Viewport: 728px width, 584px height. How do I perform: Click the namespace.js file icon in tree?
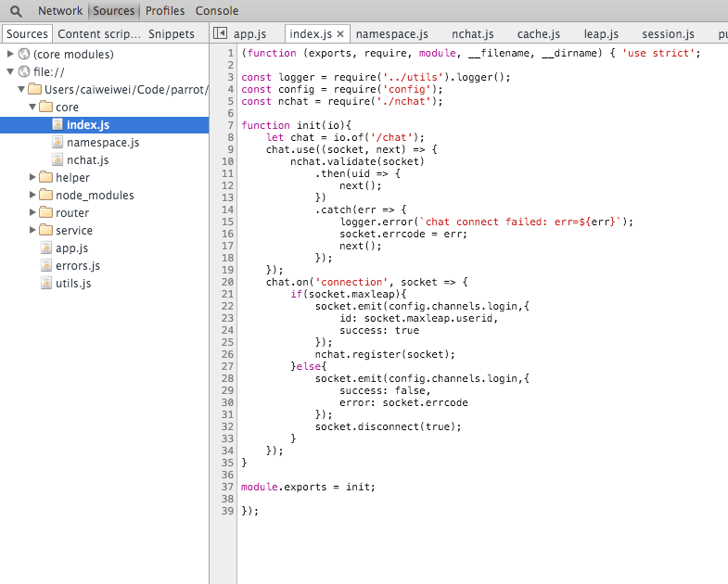pyautogui.click(x=57, y=143)
